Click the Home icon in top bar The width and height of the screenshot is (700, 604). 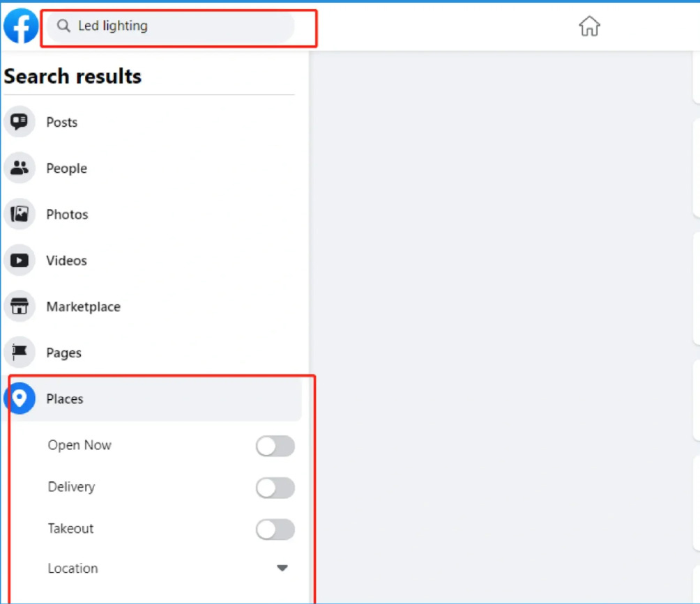[x=589, y=26]
